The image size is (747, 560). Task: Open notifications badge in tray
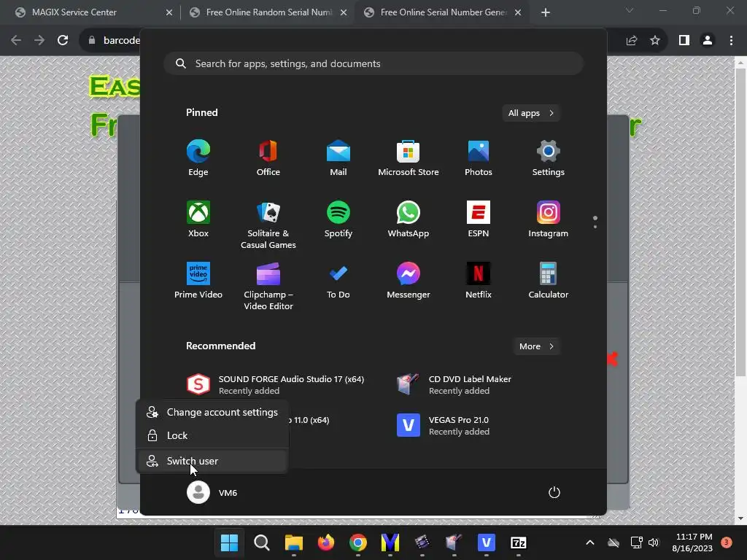point(727,542)
